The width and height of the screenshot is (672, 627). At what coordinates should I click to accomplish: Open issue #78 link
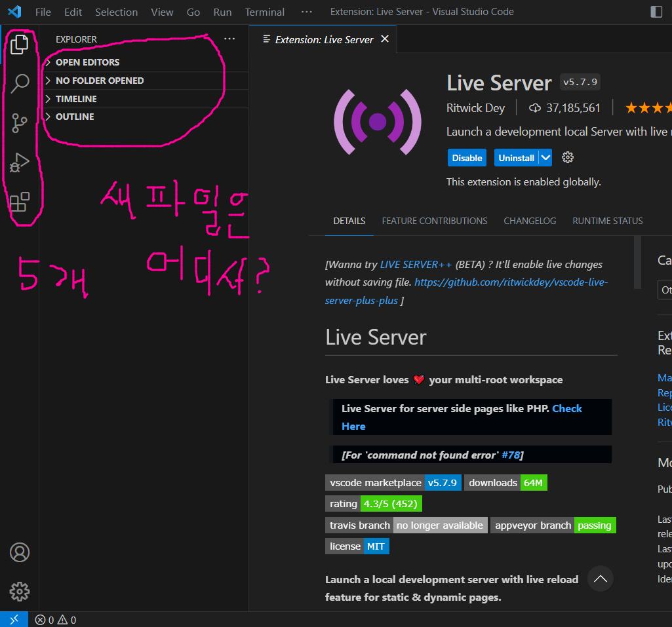pos(511,455)
